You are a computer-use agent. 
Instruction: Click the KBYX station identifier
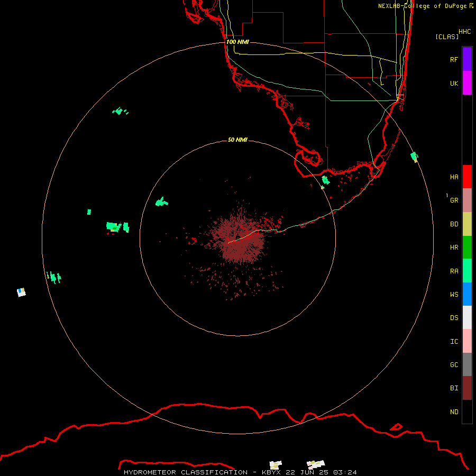coord(271,472)
